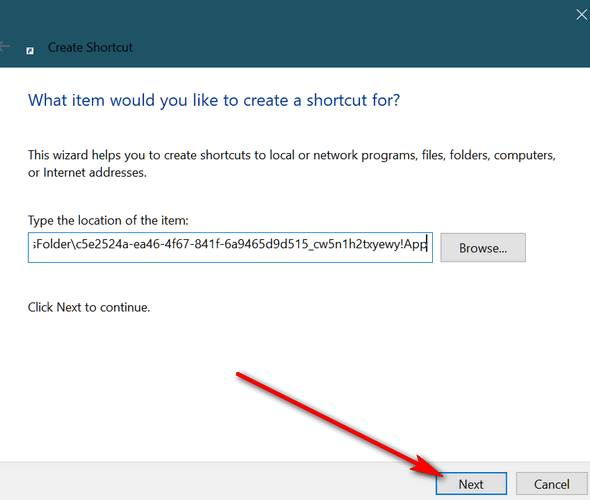The width and height of the screenshot is (590, 500).
Task: Click the wizard description paragraph
Action: coord(292,164)
